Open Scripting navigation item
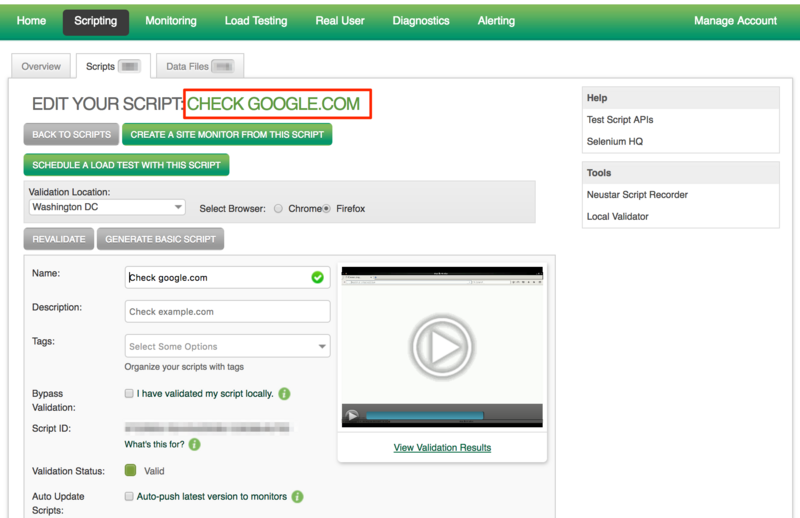The image size is (800, 518). click(x=96, y=22)
